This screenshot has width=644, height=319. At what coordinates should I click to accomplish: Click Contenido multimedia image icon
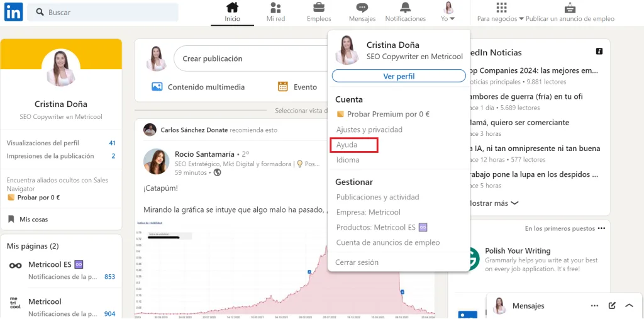[157, 87]
